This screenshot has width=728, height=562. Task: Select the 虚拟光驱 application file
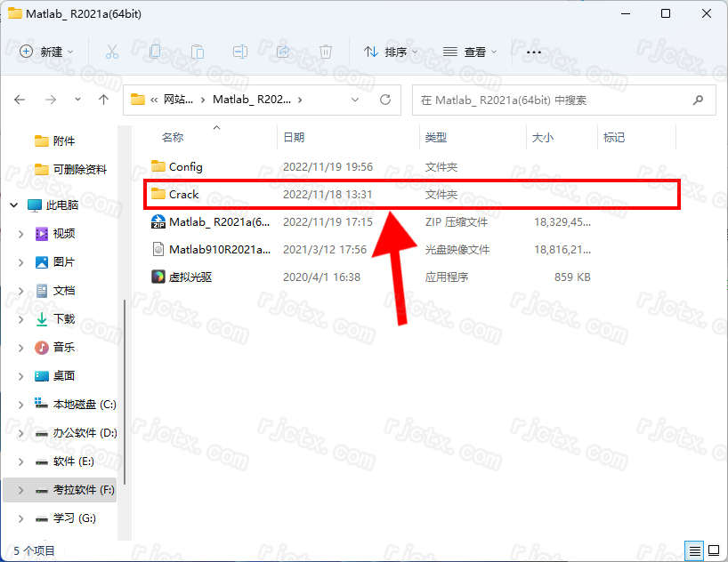tap(190, 277)
